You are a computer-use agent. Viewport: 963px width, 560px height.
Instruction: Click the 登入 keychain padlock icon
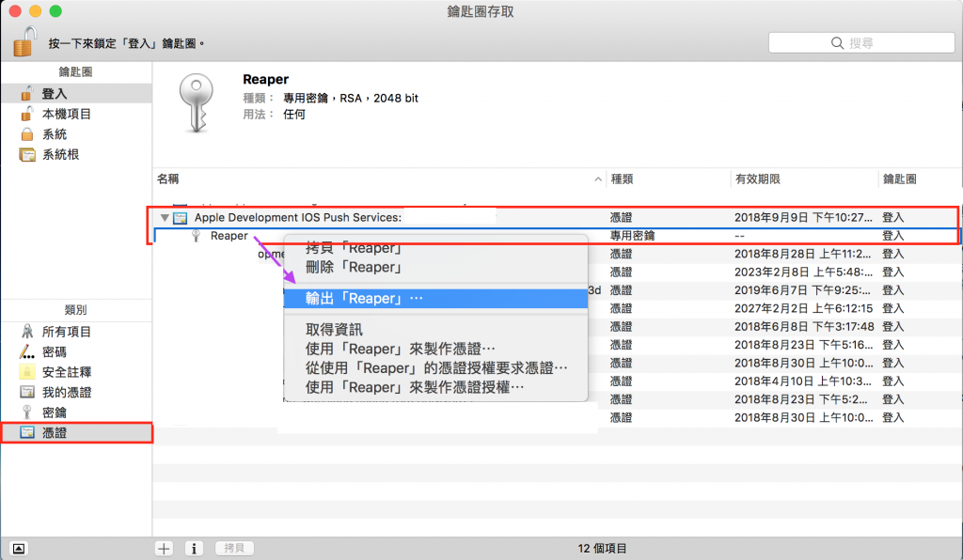point(27,93)
